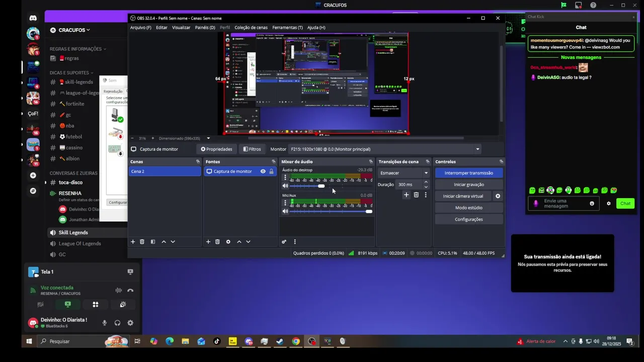Image resolution: width=644 pixels, height=362 pixels.
Task: Stop Discord screen share green button
Action: [x=67, y=304]
